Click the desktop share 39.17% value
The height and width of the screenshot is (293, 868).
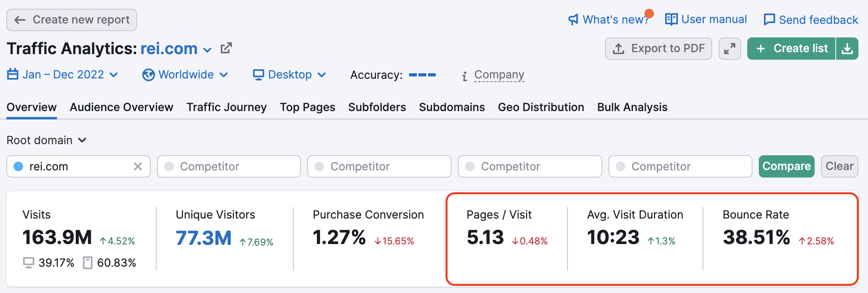click(x=56, y=263)
